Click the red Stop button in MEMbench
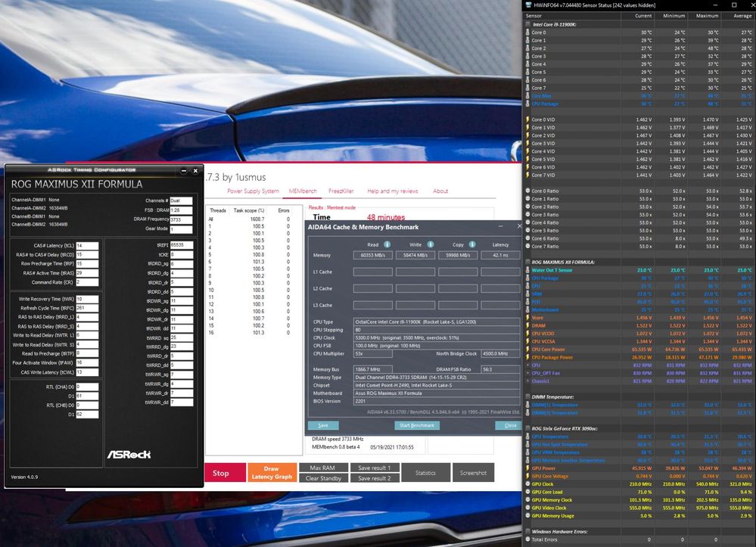756x547 pixels. click(x=225, y=473)
